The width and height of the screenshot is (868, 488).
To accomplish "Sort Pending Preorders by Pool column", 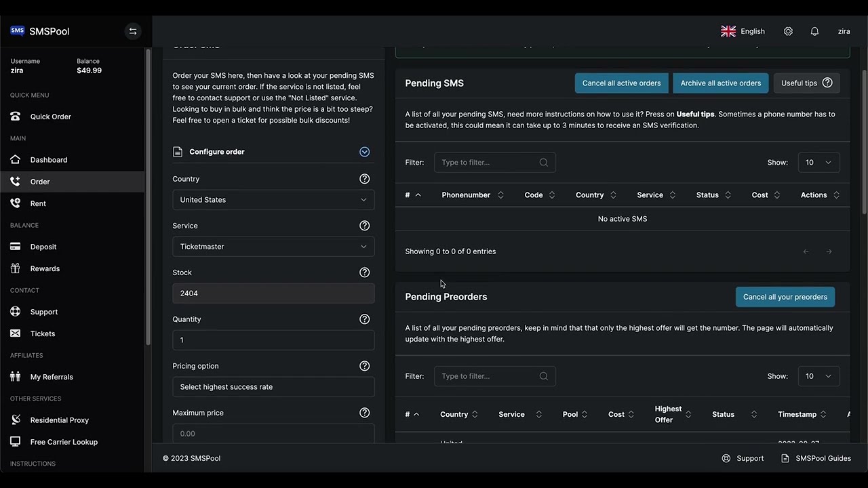I will [575, 415].
